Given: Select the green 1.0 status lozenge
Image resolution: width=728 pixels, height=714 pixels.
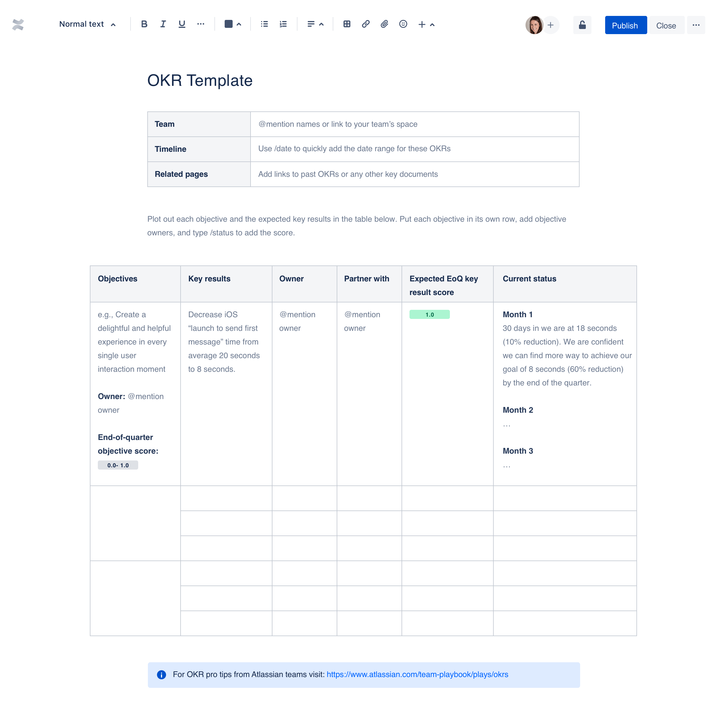Looking at the screenshot, I should 429,315.
